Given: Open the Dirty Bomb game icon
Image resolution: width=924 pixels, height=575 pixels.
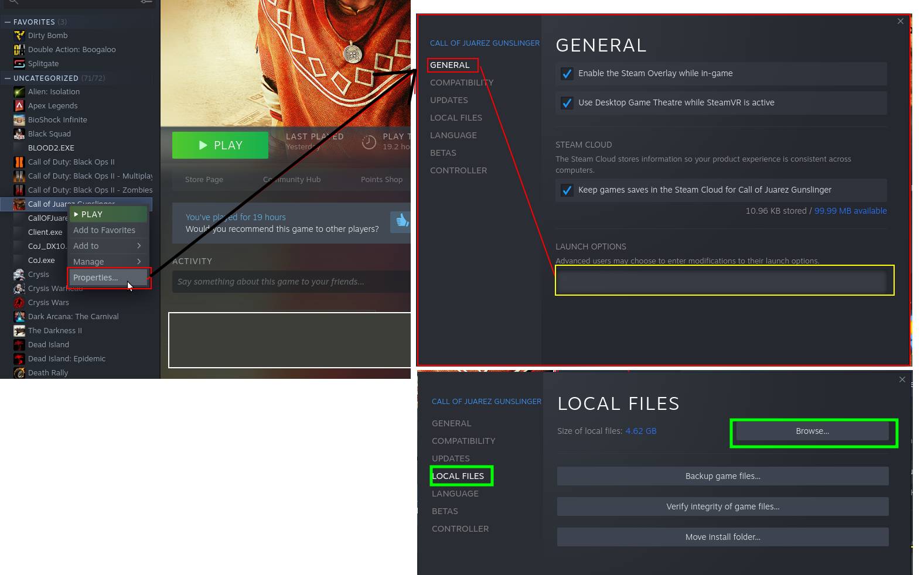Looking at the screenshot, I should pos(19,36).
